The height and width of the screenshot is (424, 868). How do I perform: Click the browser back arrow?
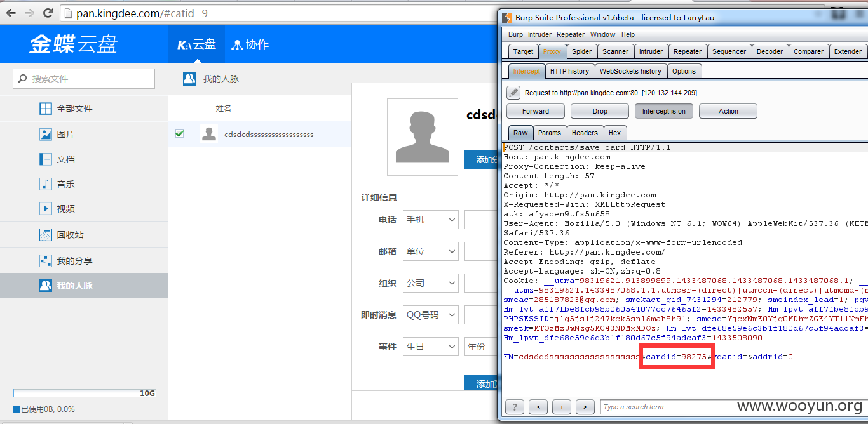tap(11, 13)
